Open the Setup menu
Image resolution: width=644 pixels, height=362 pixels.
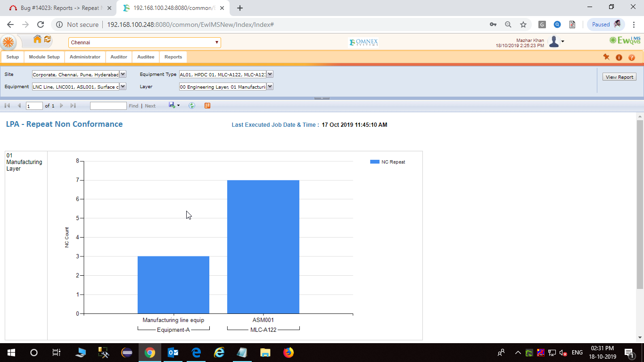tap(13, 57)
